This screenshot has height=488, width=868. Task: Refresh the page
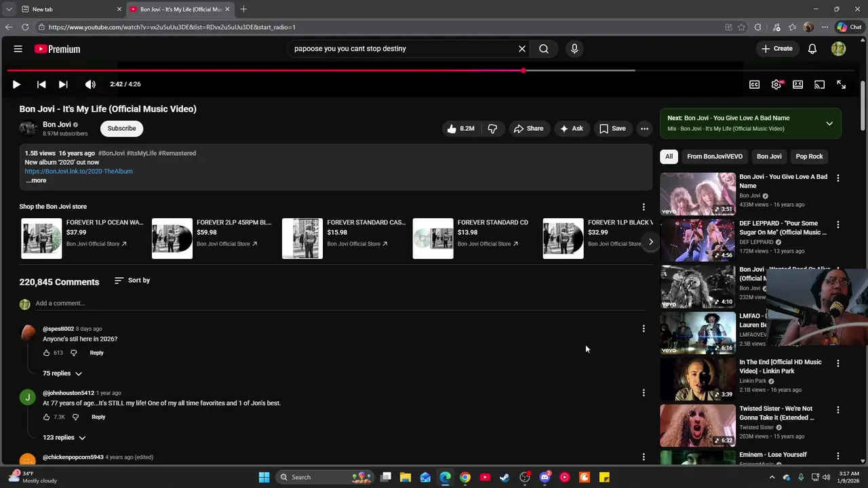tap(25, 27)
